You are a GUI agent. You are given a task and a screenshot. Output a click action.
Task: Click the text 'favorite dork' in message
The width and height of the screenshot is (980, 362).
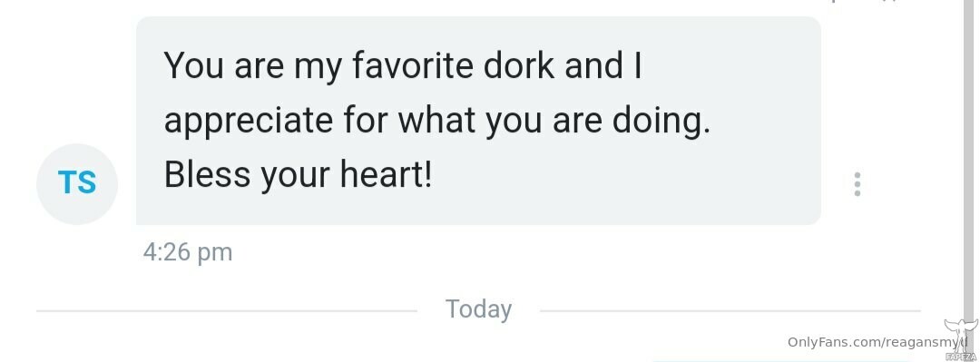tap(453, 65)
